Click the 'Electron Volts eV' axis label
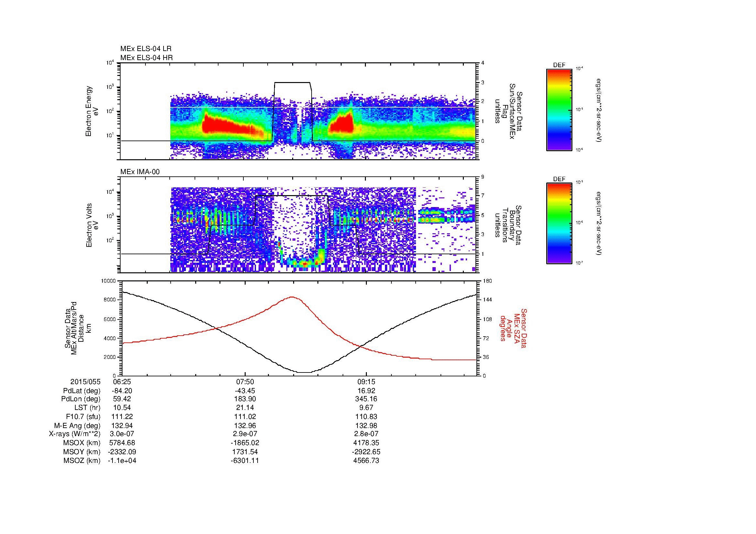The image size is (756, 534). click(x=92, y=225)
